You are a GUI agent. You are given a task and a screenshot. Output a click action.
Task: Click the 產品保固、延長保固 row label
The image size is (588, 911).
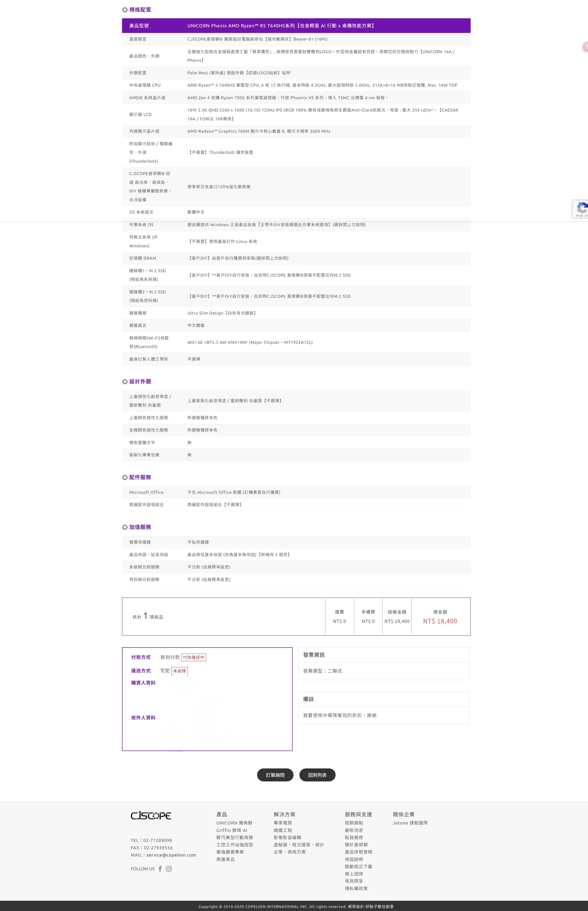tap(149, 555)
